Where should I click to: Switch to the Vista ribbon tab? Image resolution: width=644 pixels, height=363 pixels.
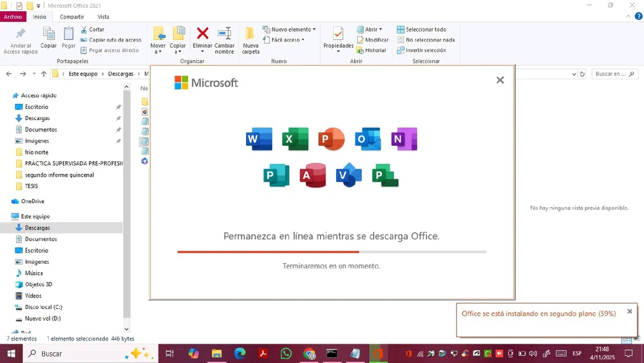coord(103,17)
